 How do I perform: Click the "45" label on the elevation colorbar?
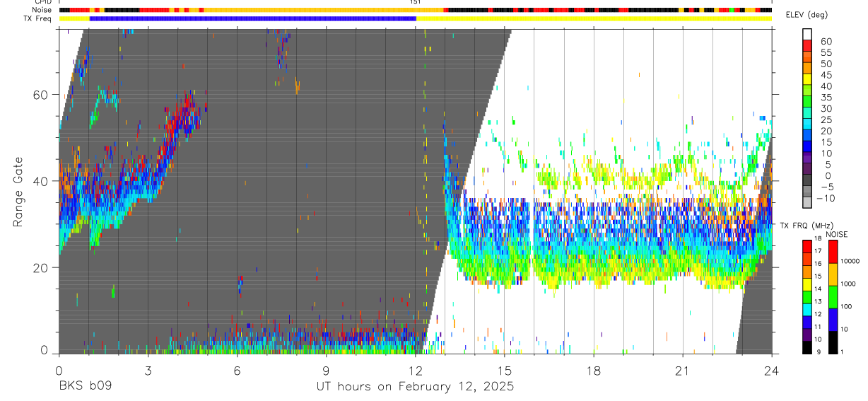coord(826,75)
